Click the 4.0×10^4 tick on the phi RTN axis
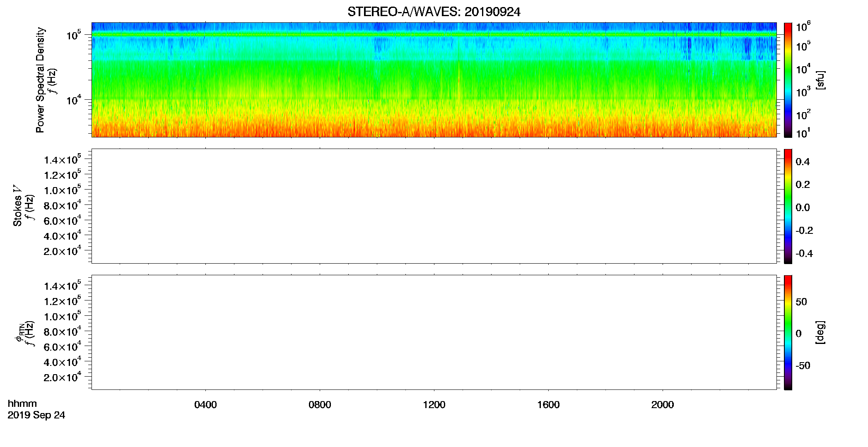 pos(63,362)
